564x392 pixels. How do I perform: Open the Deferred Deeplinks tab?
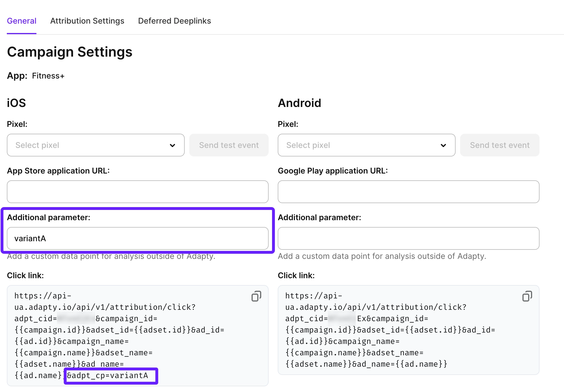click(174, 21)
